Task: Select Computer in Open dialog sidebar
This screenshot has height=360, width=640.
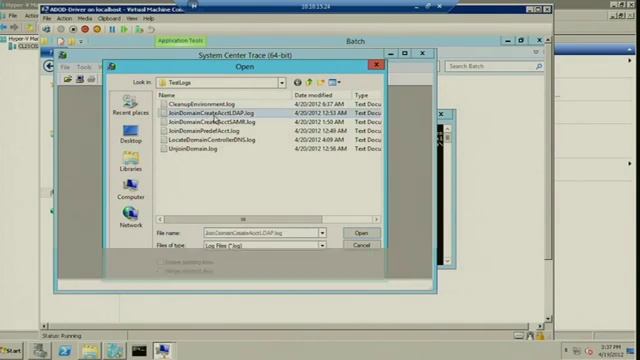Action: coord(131,190)
